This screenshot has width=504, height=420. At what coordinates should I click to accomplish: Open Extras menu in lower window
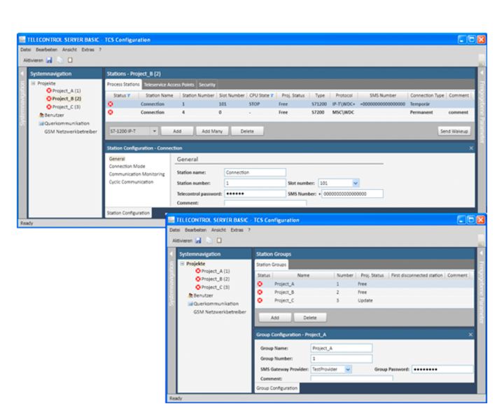click(237, 230)
